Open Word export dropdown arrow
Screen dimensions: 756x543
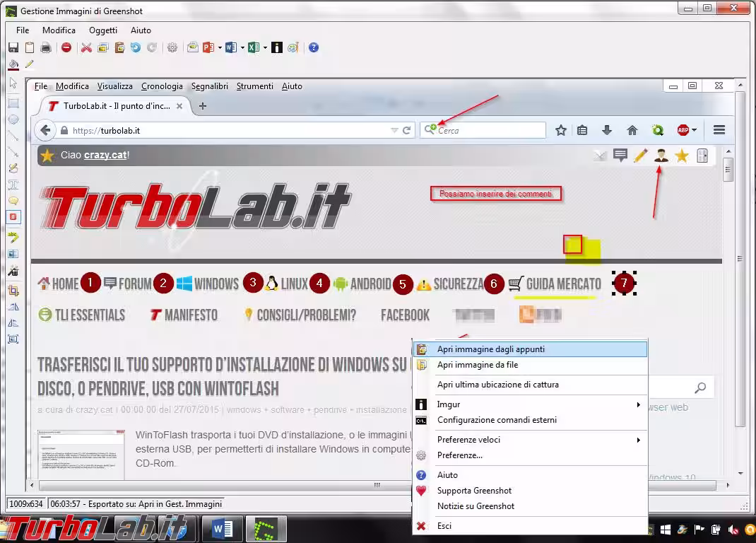(242, 47)
